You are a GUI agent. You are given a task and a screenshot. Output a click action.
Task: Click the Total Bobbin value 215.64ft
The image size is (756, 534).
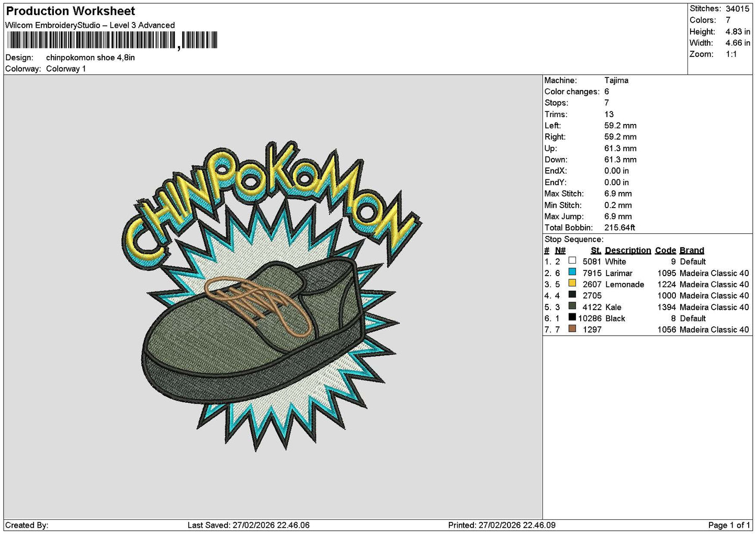(x=620, y=228)
